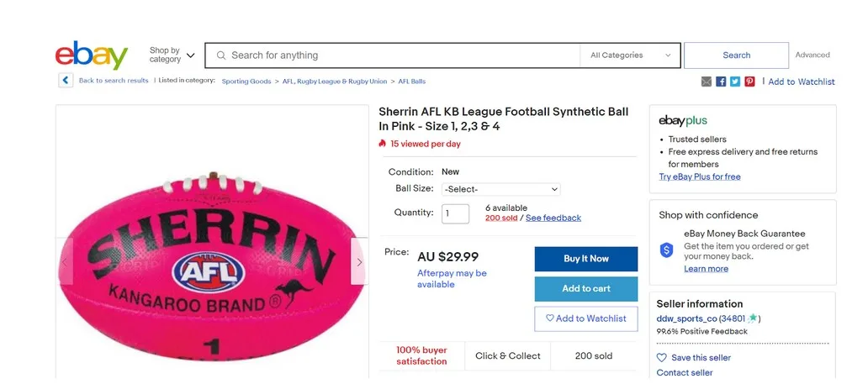
Task: Share listing via email icon
Action: [x=707, y=82]
